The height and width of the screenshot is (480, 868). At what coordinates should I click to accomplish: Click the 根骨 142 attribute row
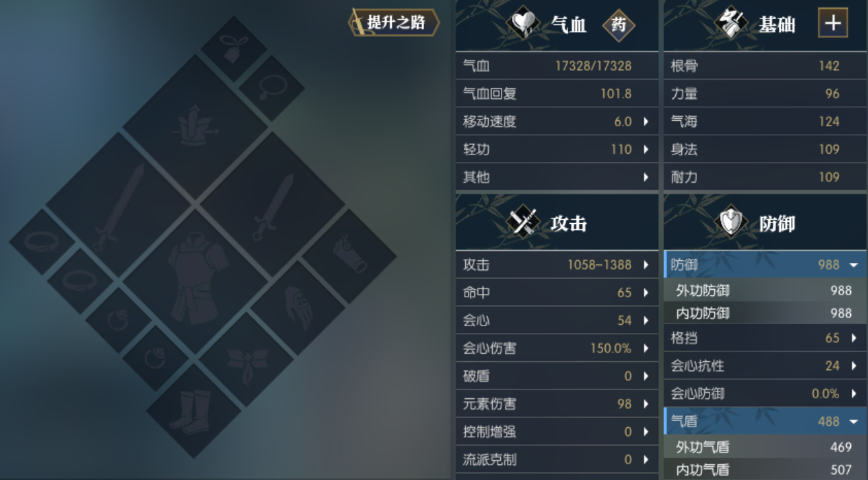[765, 66]
